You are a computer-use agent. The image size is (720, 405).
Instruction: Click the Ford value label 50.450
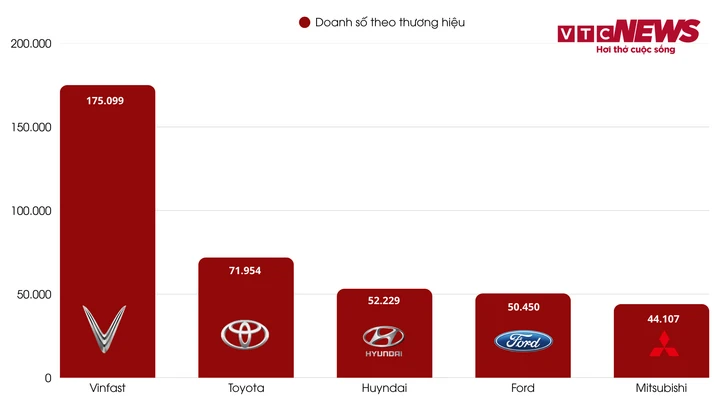pyautogui.click(x=522, y=307)
